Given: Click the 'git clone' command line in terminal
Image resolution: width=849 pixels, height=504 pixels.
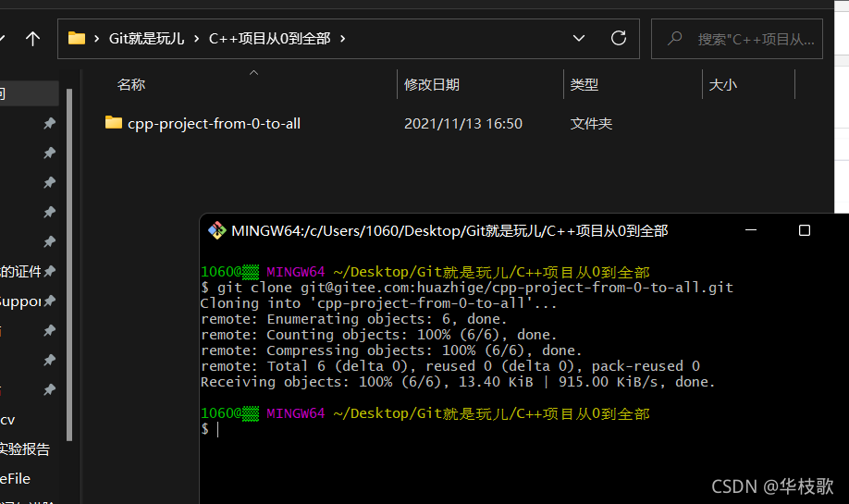Looking at the screenshot, I should pos(467,288).
